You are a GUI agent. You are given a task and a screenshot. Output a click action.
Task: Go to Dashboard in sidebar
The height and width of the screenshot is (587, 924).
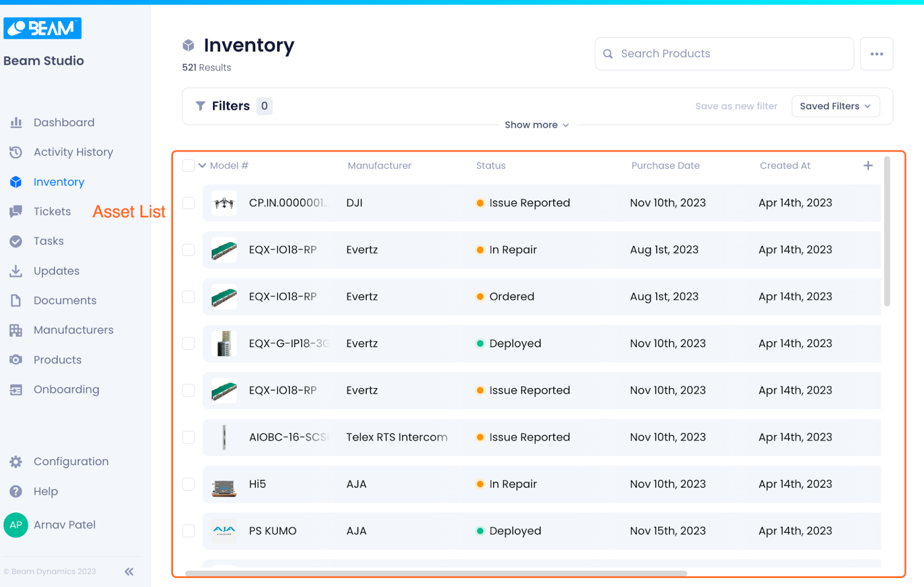click(64, 122)
